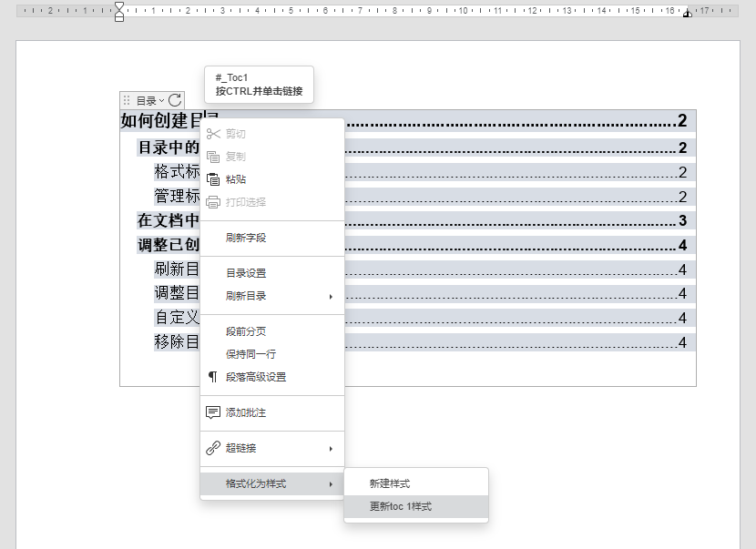
Task: Click the comment bubble icon beside 添加批注
Action: (213, 412)
